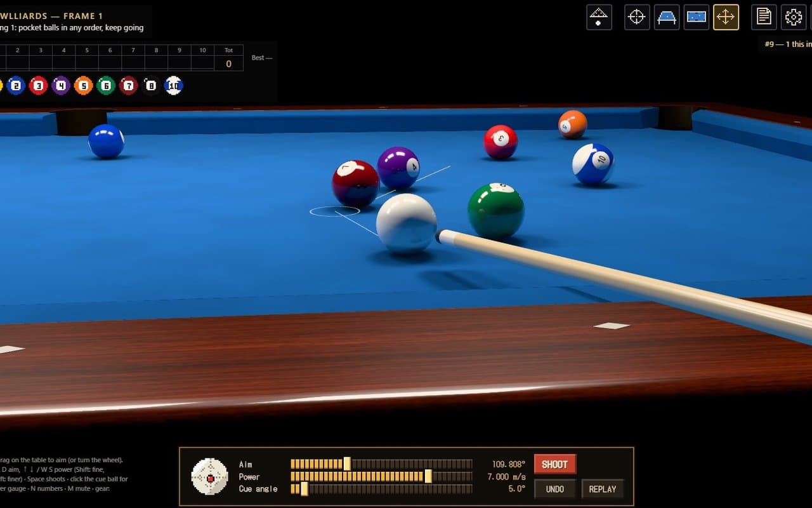Click the white cue ball on the table
This screenshot has height=508, width=812.
[407, 224]
